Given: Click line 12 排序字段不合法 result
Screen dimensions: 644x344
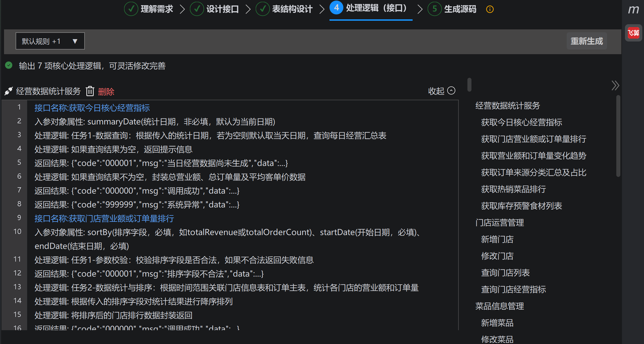Looking at the screenshot, I should pos(149,274).
